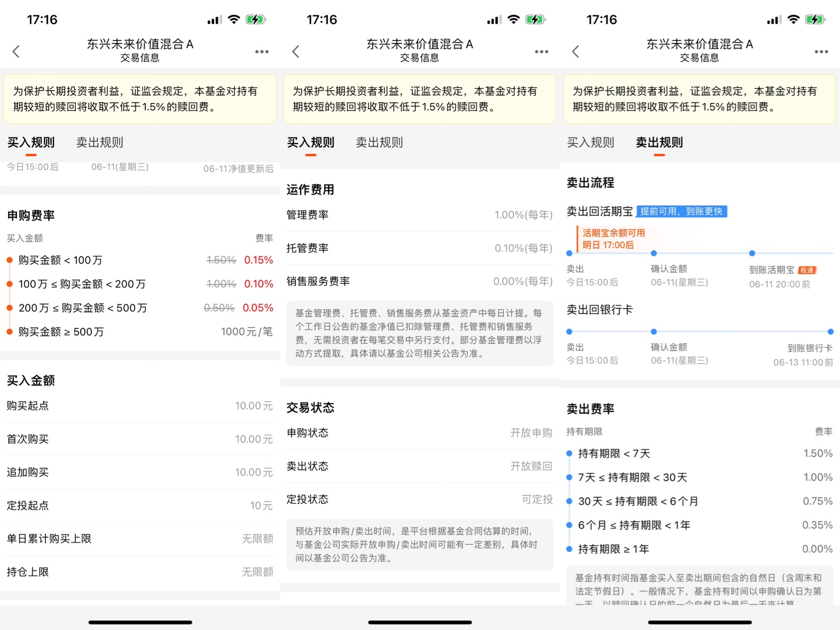Tap 确认金额 dot in 卖出回银行卡 timeline

(654, 332)
